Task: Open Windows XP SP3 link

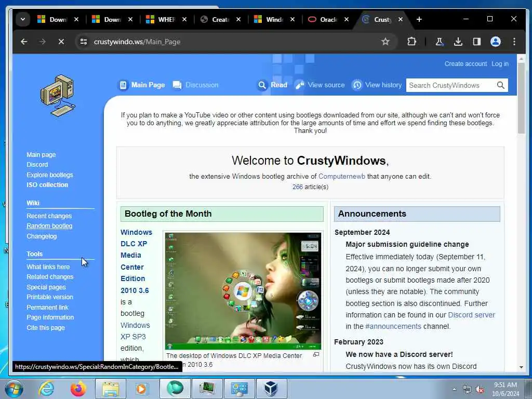Action: 135,331
